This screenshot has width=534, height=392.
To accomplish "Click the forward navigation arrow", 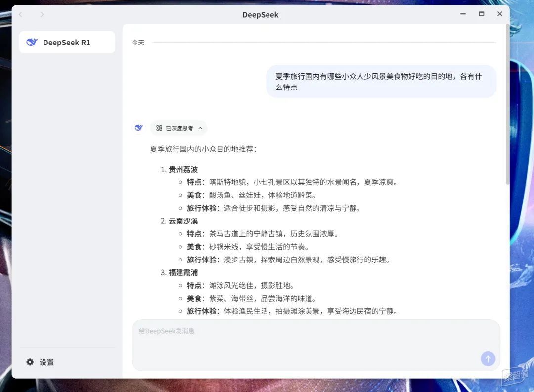I will tap(42, 14).
